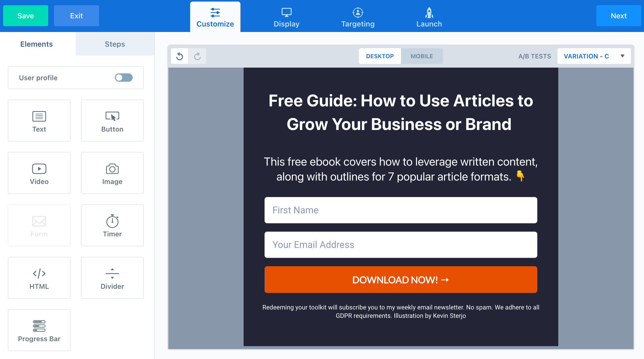Click the undo arrow icon
The image size is (644, 359).
[180, 56]
